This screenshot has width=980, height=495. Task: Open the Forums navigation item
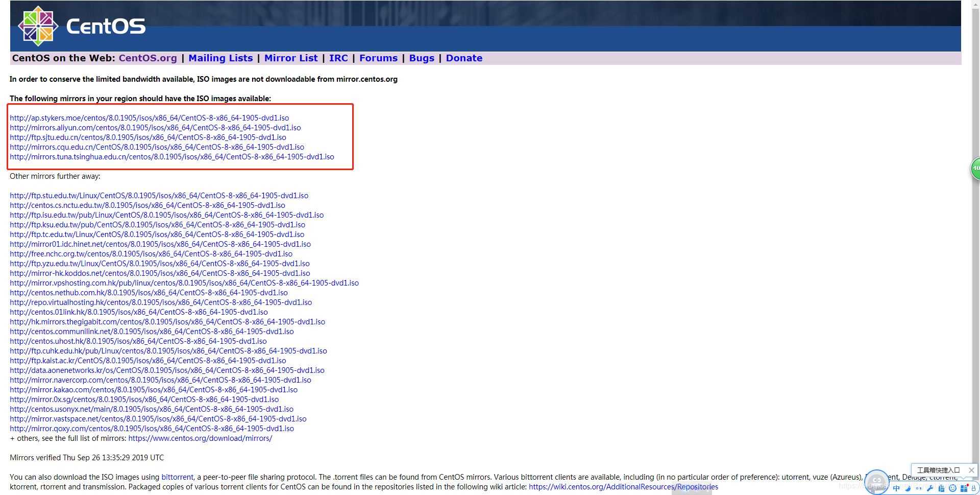pos(378,58)
